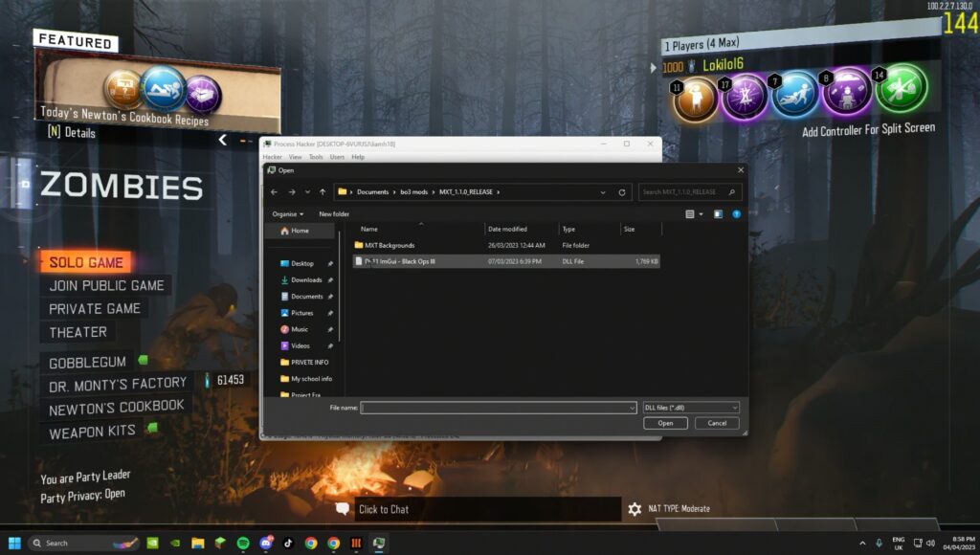Image resolution: width=980 pixels, height=555 pixels.
Task: Open Downloads in the navigation pane
Action: pos(305,280)
